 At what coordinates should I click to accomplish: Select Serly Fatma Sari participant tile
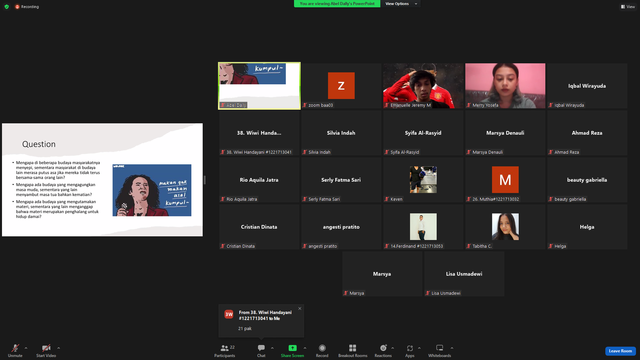click(x=341, y=180)
